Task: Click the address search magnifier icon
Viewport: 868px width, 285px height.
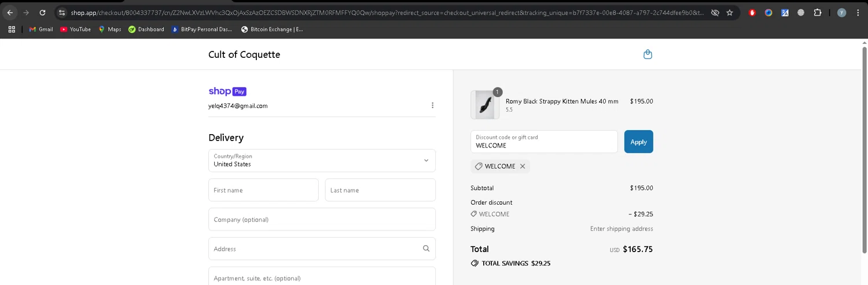Action: coord(426,249)
